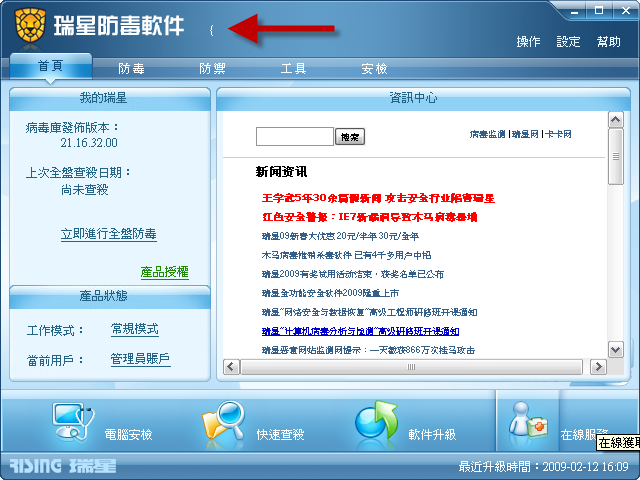Screen dimensions: 640x480
Task: Open news item 瑞星09新春大优惠
Action: [340, 236]
